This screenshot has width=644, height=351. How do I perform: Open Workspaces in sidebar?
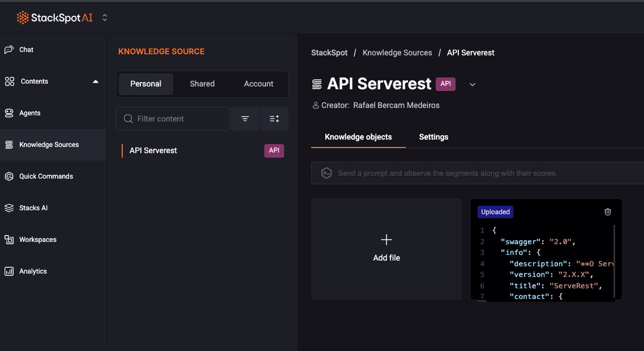tap(38, 240)
